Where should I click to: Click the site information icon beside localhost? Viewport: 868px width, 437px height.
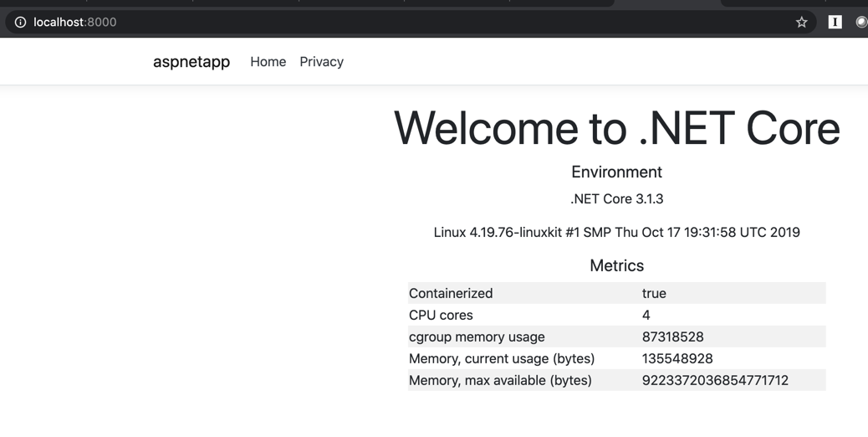(20, 23)
